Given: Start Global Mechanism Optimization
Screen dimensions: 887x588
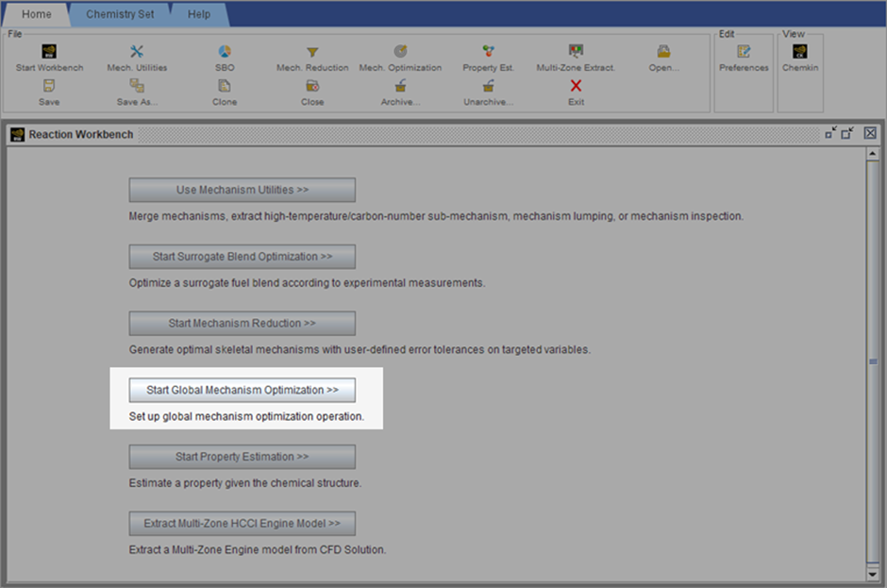Looking at the screenshot, I should click(x=243, y=391).
